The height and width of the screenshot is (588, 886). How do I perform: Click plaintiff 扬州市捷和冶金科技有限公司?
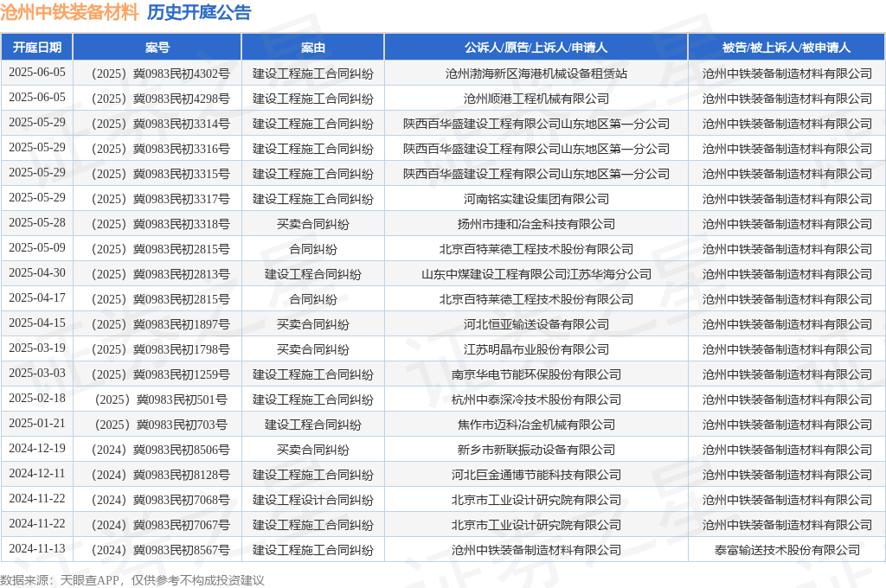(536, 224)
